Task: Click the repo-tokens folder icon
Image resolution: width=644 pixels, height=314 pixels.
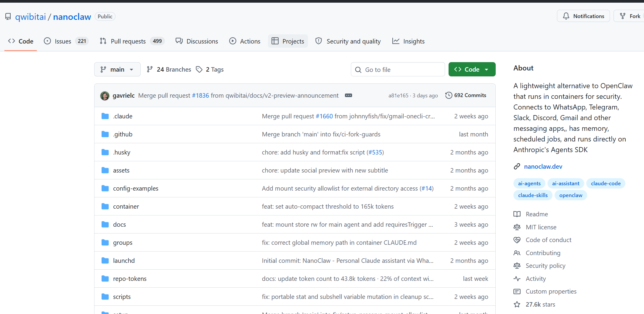Action: pyautogui.click(x=105, y=278)
